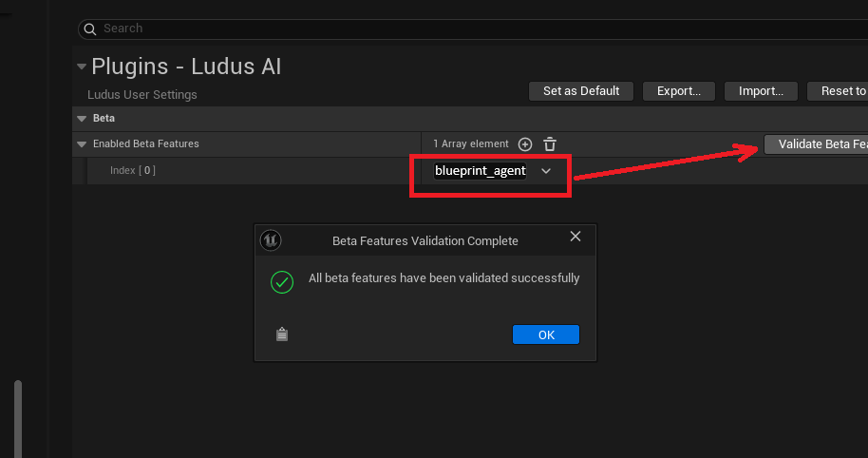Click the search magnifier icon
This screenshot has height=458, width=868.
coord(90,29)
